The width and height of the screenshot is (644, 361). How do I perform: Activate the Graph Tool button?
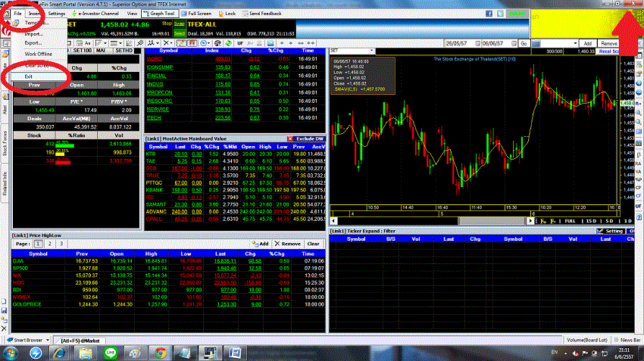[x=158, y=14]
